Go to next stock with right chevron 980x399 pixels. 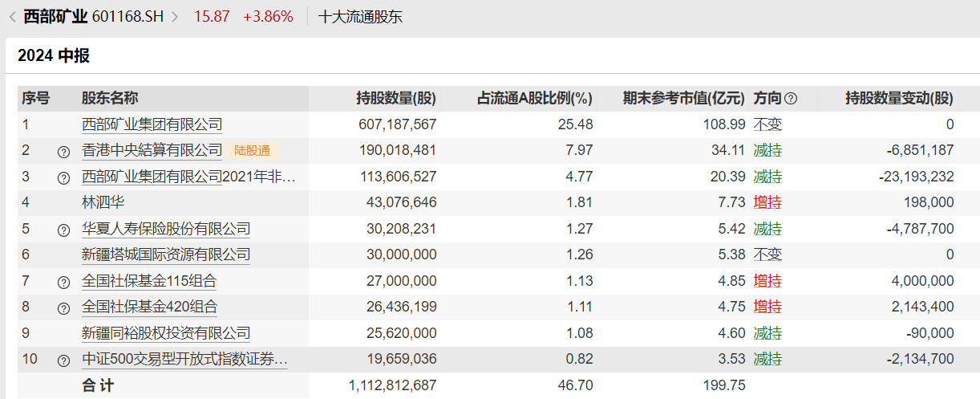pyautogui.click(x=175, y=16)
